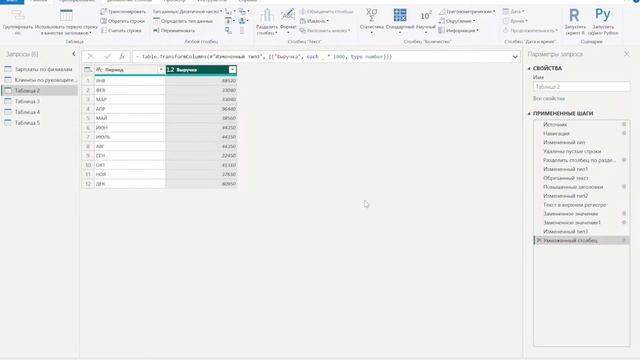Close the Query Settings pane
Viewport: 640px width, 360px height.
(x=627, y=54)
